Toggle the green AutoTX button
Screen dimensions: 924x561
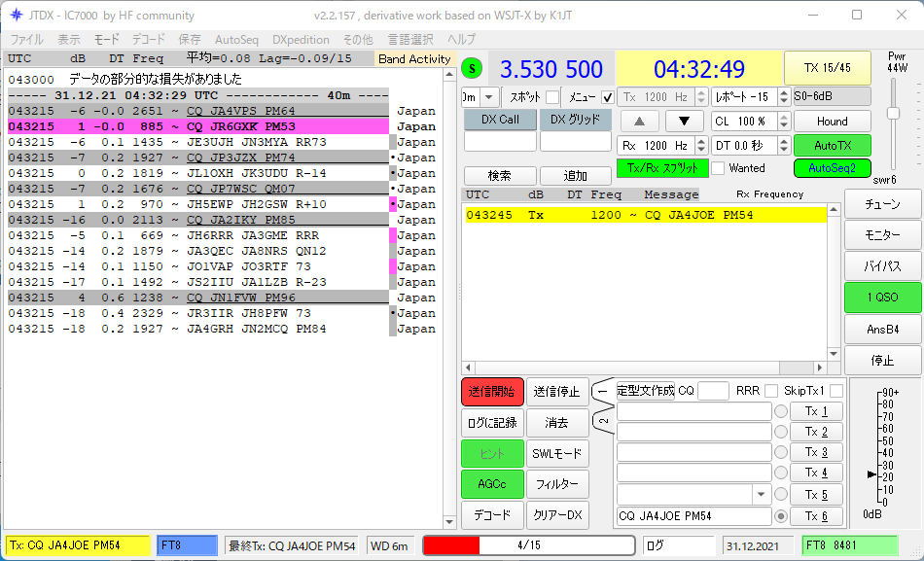pos(832,146)
